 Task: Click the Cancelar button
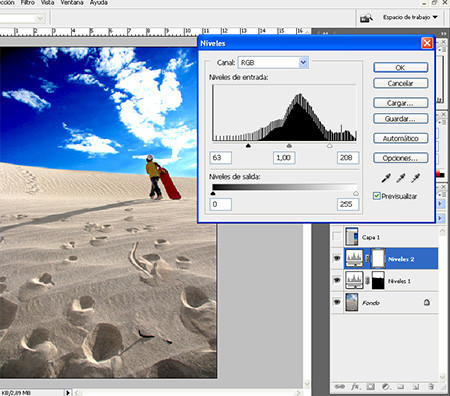pyautogui.click(x=400, y=83)
